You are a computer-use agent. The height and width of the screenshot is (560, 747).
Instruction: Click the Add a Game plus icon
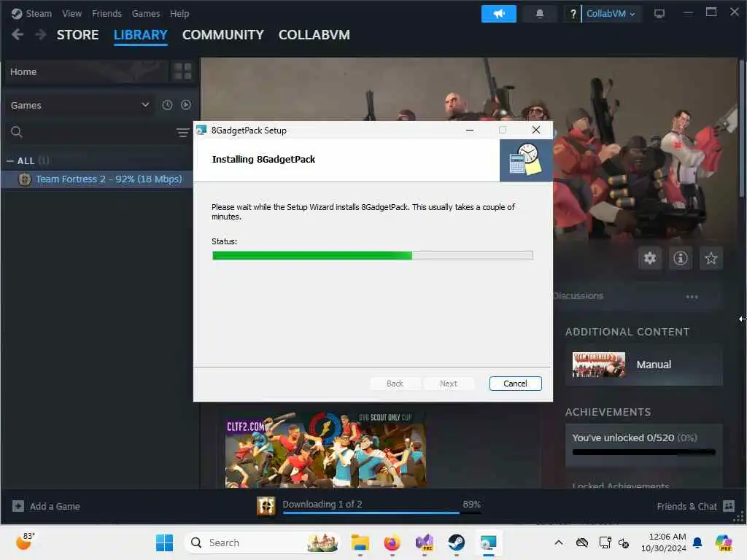18,506
